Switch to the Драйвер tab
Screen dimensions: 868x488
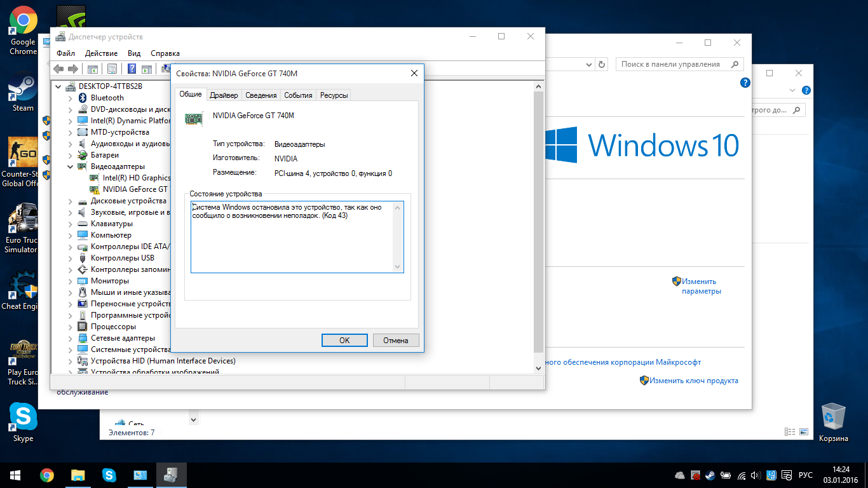224,95
